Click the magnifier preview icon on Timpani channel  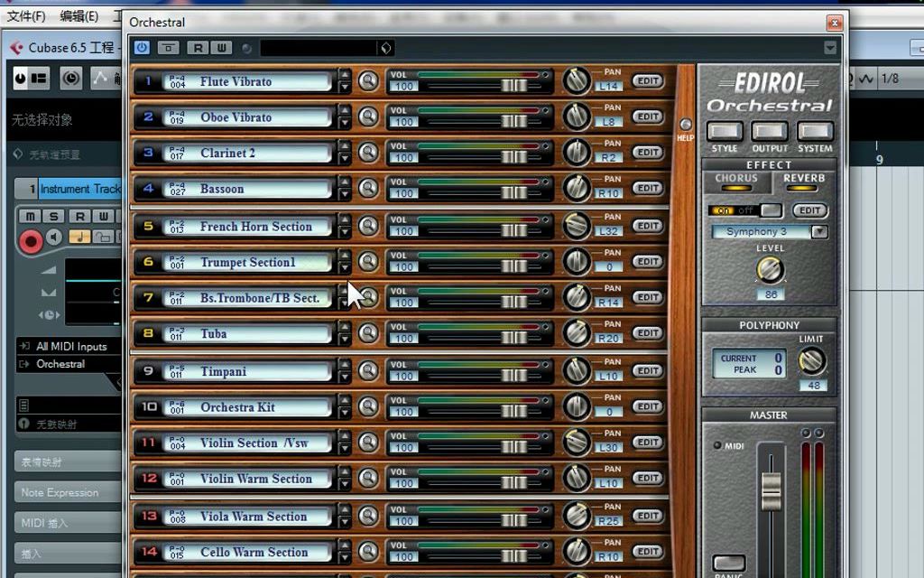pyautogui.click(x=369, y=370)
